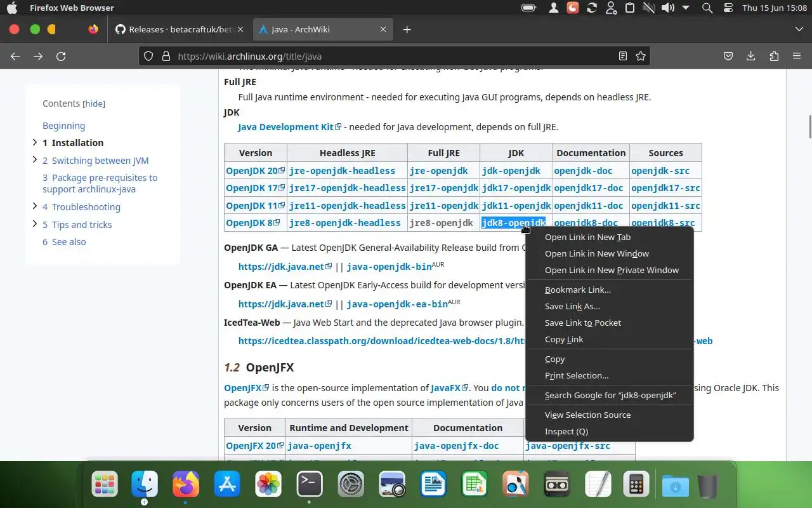812x508 pixels.
Task: Expand Tips and tricks in Contents
Action: [x=34, y=224]
